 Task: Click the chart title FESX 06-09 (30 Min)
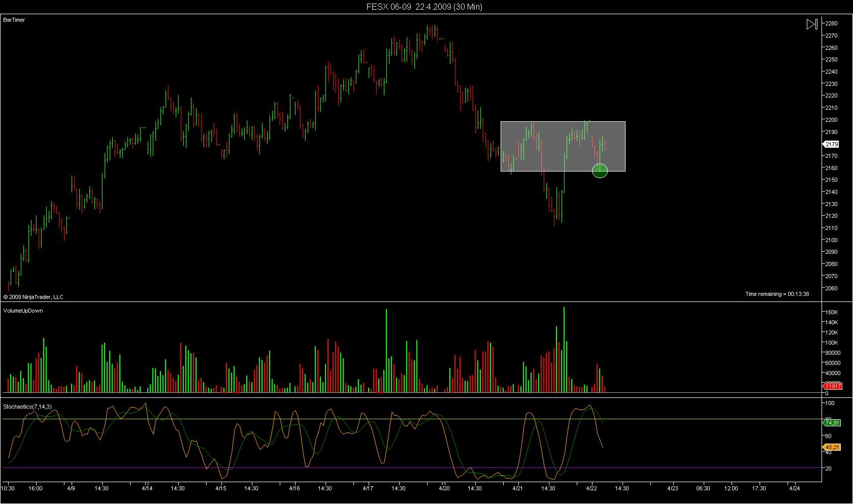coord(424,7)
